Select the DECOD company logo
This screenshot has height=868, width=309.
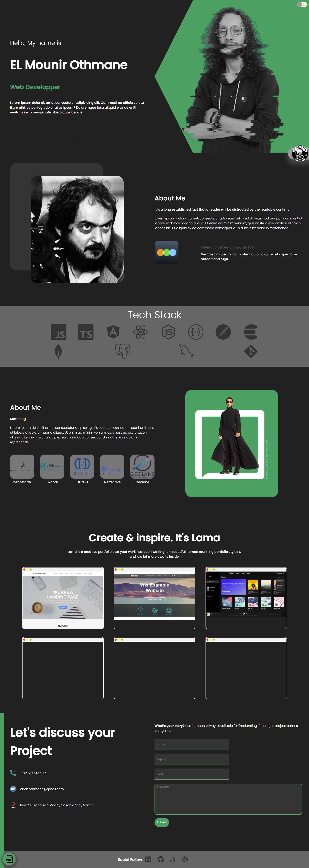(x=82, y=467)
